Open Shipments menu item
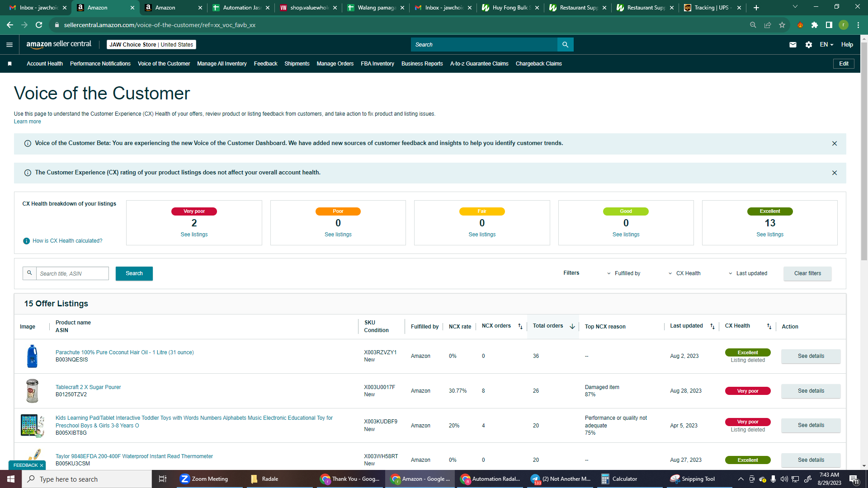Image resolution: width=868 pixels, height=488 pixels. [297, 64]
